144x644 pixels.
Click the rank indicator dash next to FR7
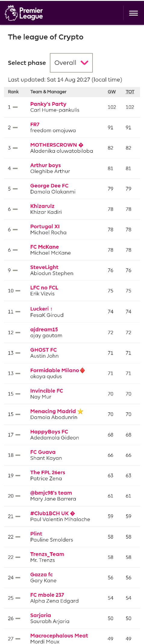coord(15,128)
